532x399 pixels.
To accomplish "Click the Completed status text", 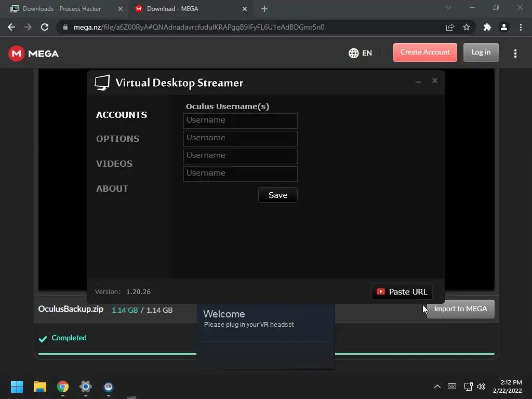I will coord(69,338).
